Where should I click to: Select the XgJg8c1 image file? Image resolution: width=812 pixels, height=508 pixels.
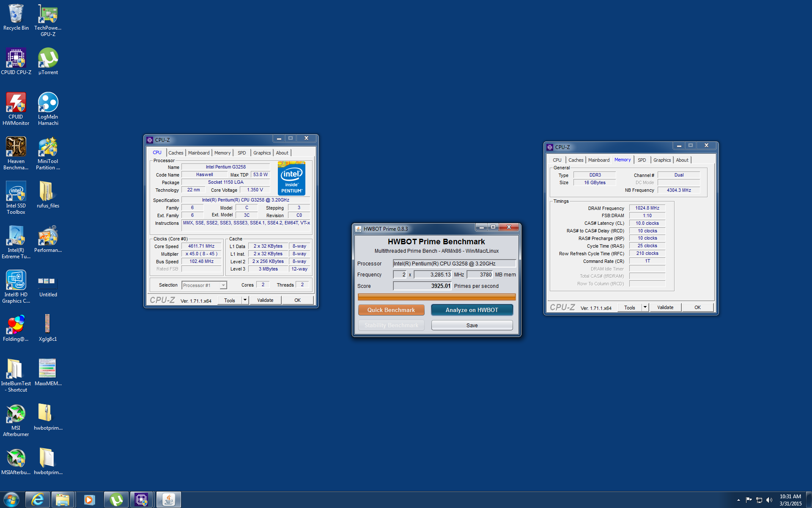[x=48, y=329]
